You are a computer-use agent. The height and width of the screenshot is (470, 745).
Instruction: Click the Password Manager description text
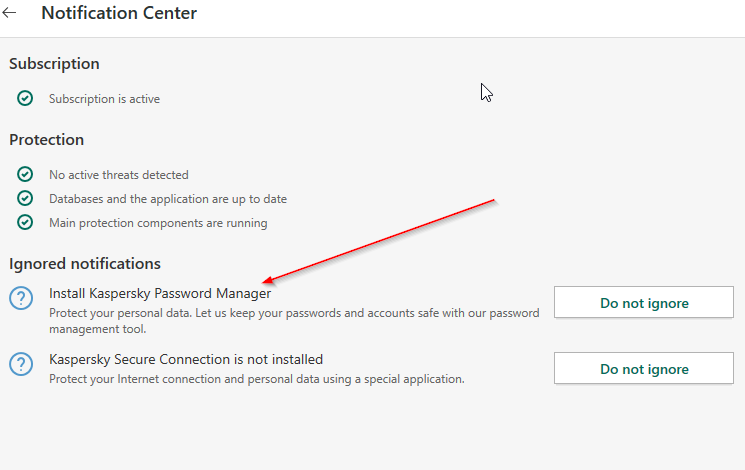coord(294,321)
